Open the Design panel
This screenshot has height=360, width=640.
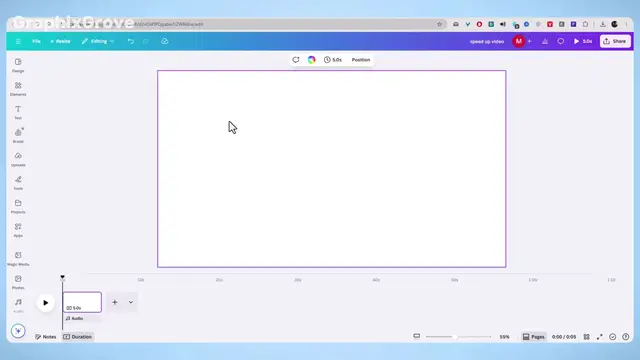[x=18, y=65]
